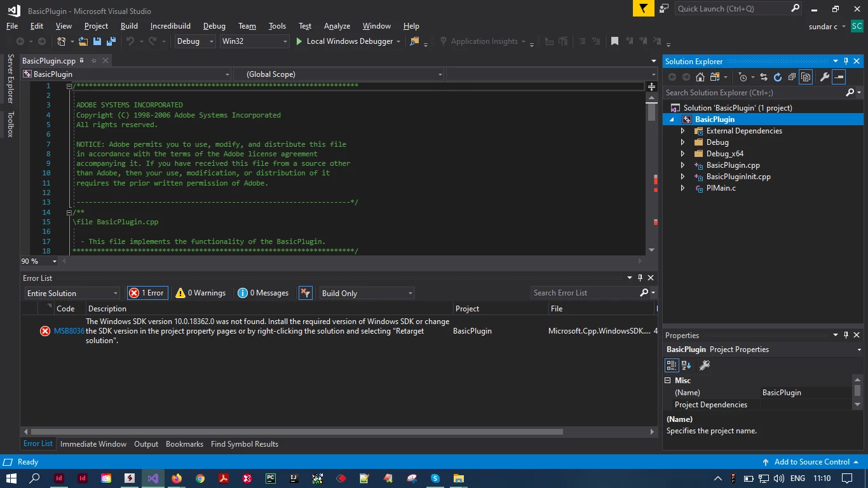
Task: Select BasicPluginInit.cpp in Solution Explorer
Action: 738,177
